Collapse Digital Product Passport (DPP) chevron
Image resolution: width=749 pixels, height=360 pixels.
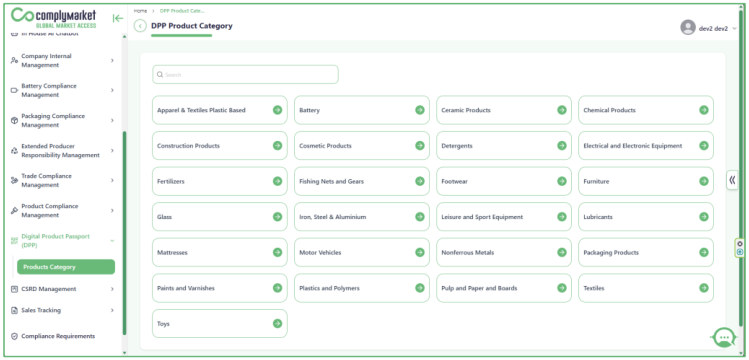(112, 241)
